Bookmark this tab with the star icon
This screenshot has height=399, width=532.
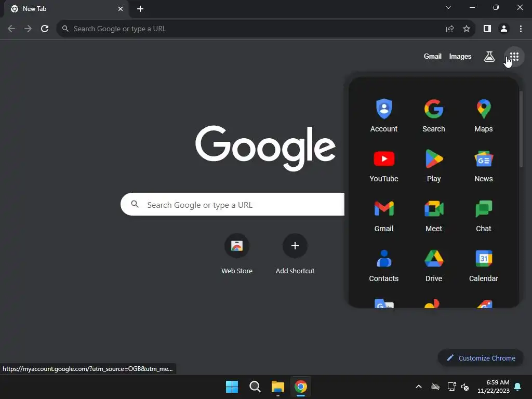(467, 29)
